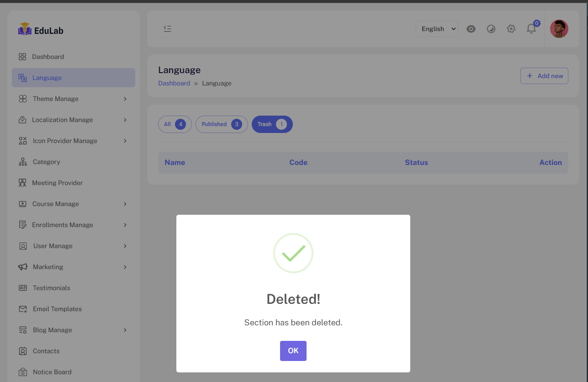The height and width of the screenshot is (382, 588).
Task: Open Email Templates in sidebar
Action: (57, 309)
